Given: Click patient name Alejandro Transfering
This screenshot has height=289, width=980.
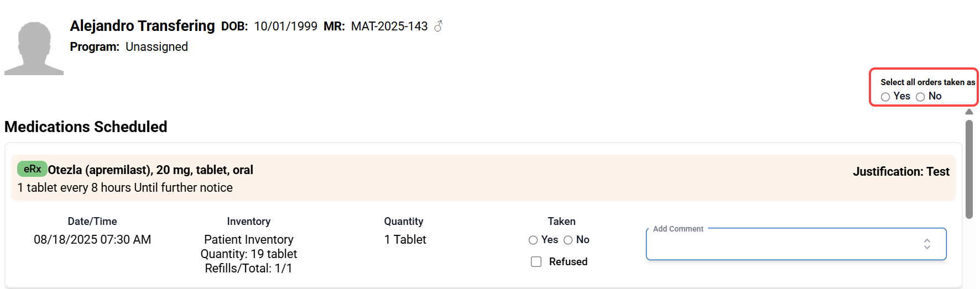Looking at the screenshot, I should [x=142, y=26].
